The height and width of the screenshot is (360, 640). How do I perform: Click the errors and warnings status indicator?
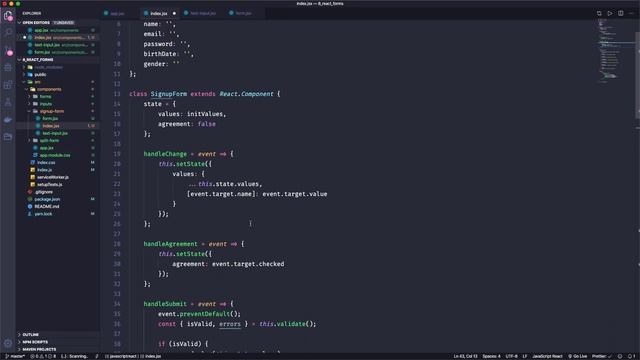(43, 356)
